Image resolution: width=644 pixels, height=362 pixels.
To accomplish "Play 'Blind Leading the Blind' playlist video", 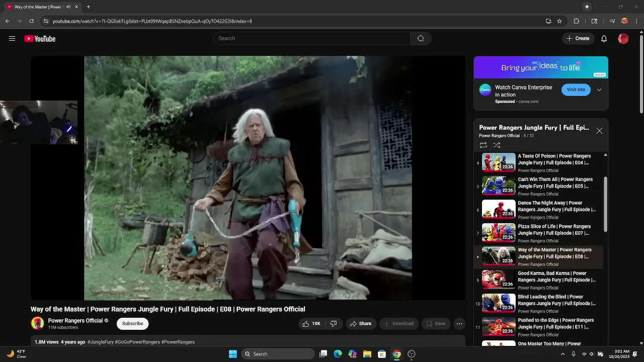I will [x=540, y=304].
